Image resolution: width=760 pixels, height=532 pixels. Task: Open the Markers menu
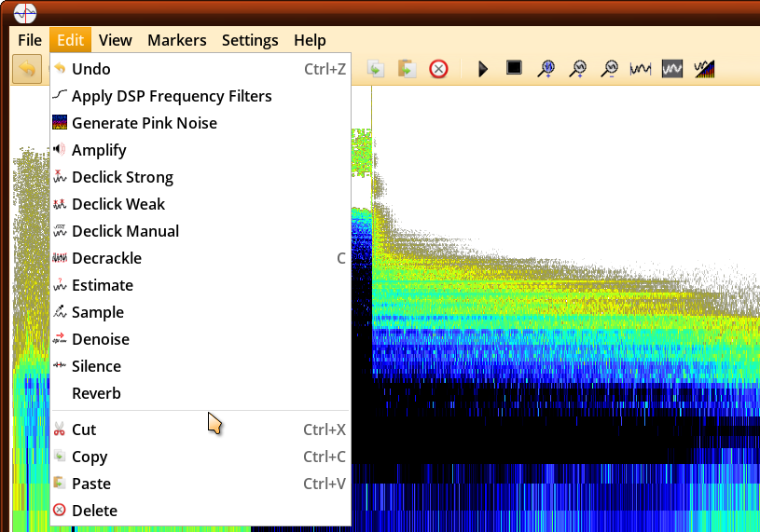177,40
